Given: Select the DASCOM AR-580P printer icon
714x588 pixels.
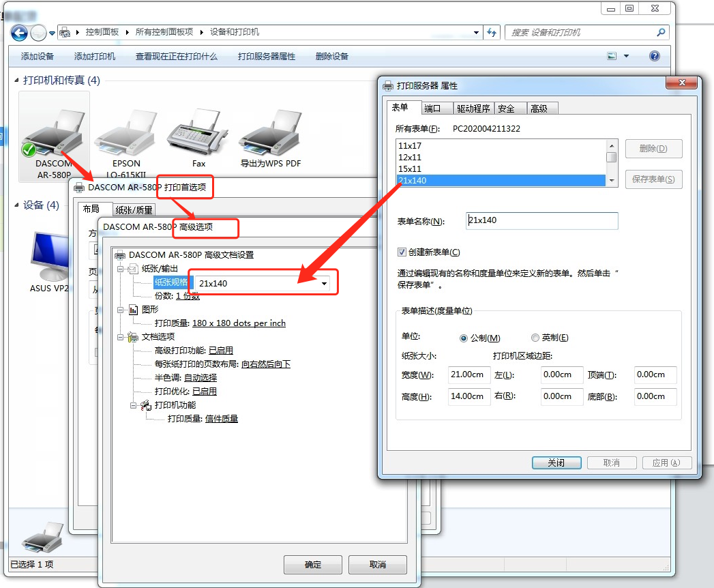Looking at the screenshot, I should coord(54,133).
